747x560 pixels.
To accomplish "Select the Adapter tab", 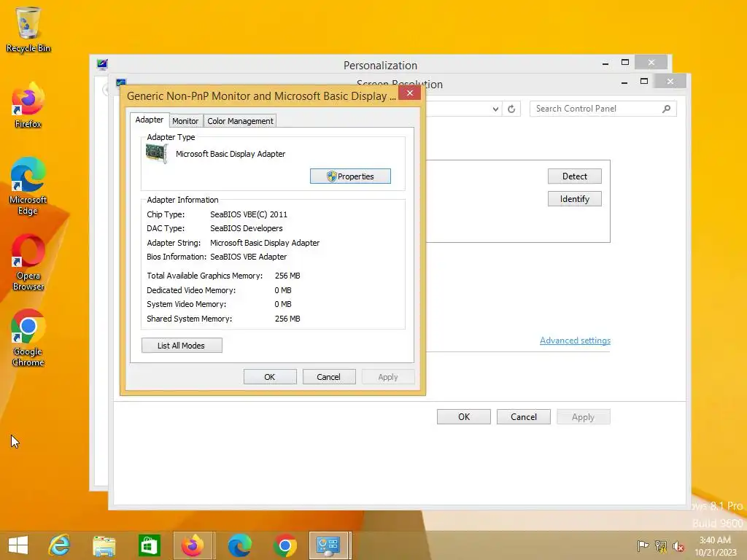I will [149, 120].
